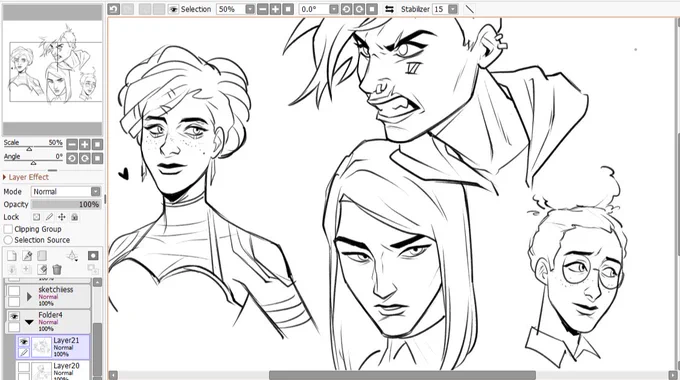Viewport: 680px width, 380px height.
Task: Open the zoom percentage dropdown arrow
Action: [250, 9]
